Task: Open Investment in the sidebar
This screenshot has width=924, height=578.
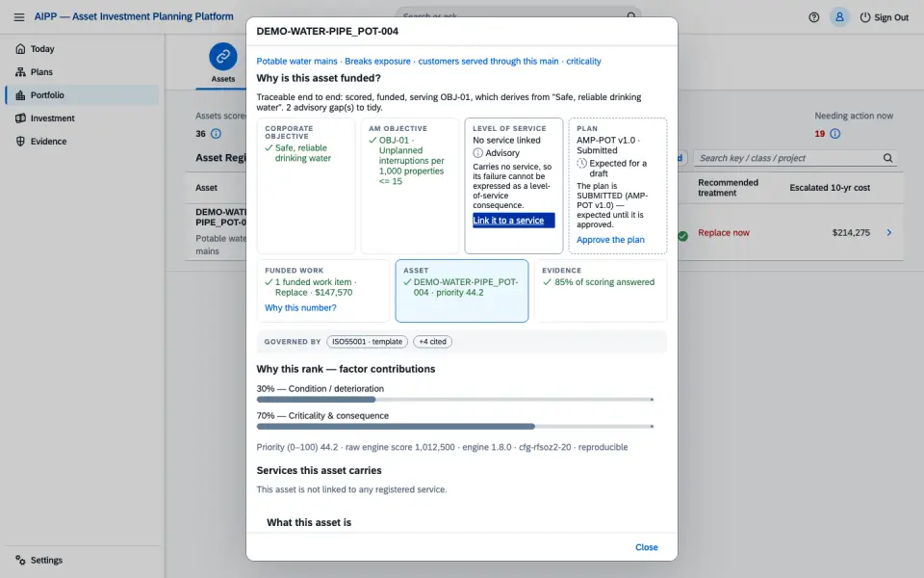Action: tap(83, 118)
